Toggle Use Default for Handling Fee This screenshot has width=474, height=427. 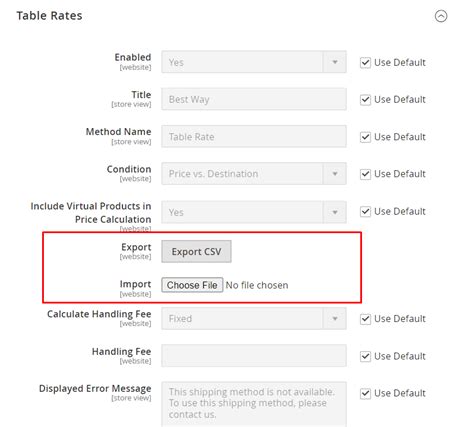365,356
